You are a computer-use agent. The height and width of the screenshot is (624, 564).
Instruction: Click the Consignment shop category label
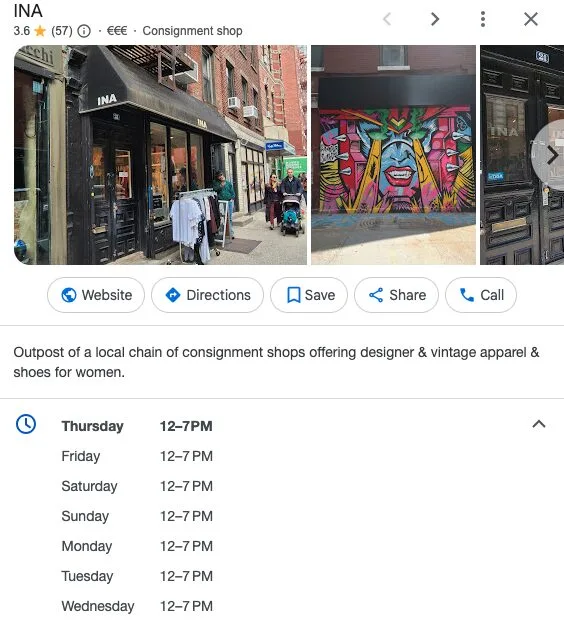tap(192, 31)
